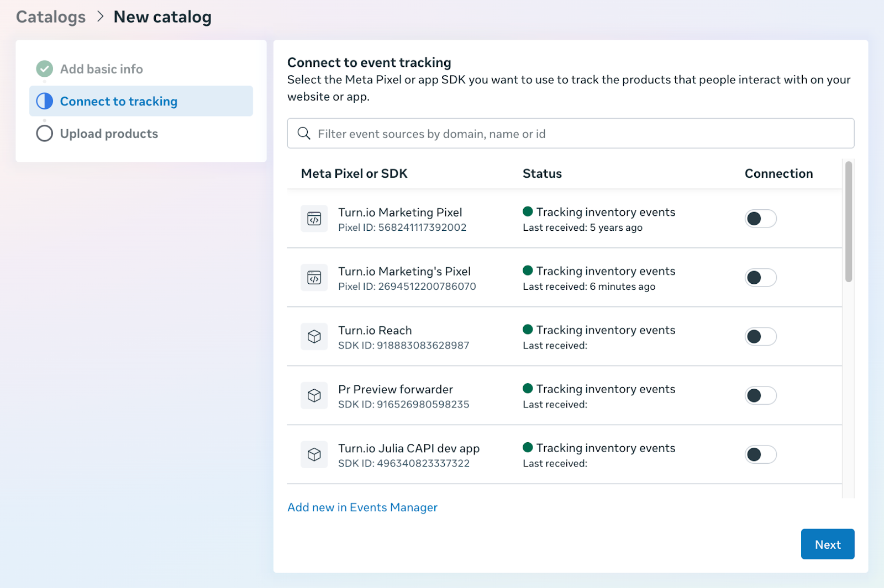The height and width of the screenshot is (588, 884).
Task: Click the Catalogs breadcrumb link
Action: [x=51, y=17]
